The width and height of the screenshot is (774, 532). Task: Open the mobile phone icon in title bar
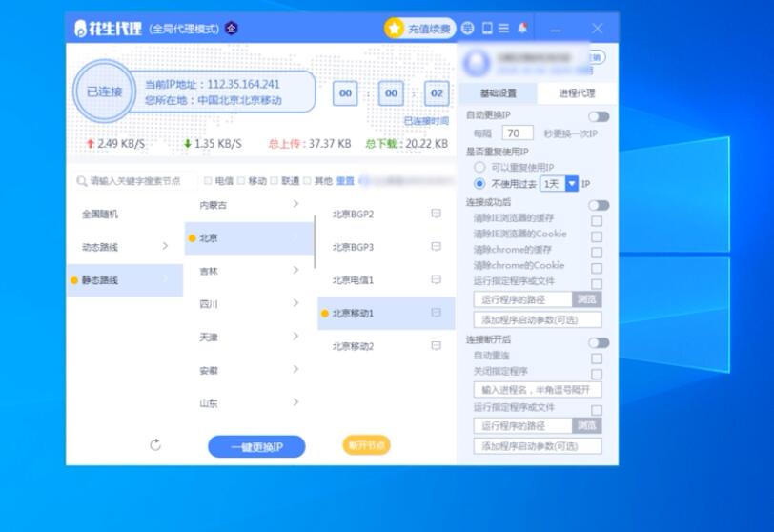click(x=487, y=29)
